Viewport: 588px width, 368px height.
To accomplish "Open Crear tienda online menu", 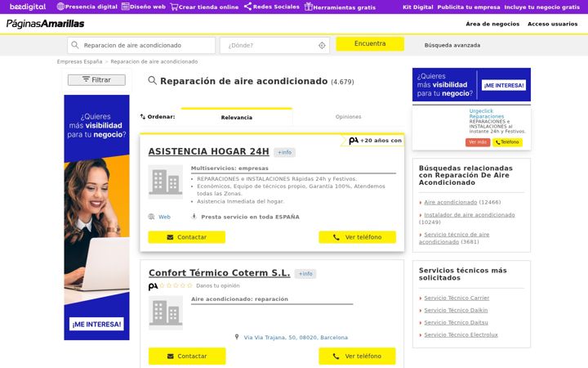I will [x=204, y=7].
